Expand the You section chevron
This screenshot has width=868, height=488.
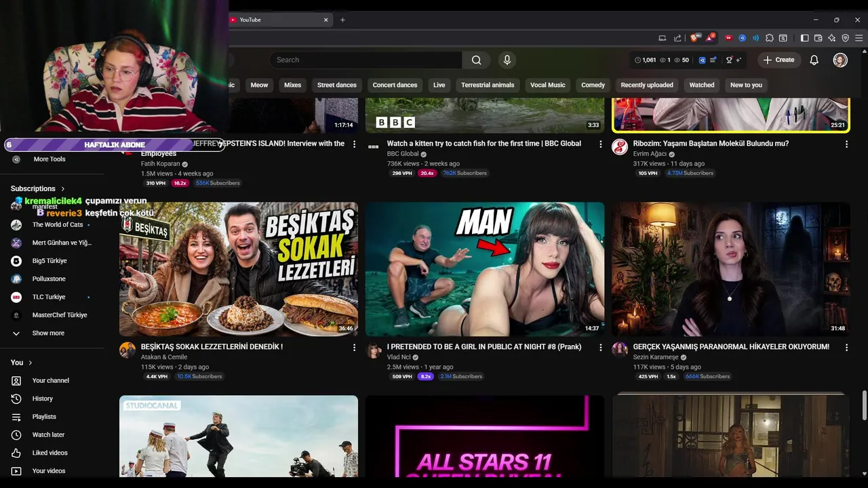(31, 363)
